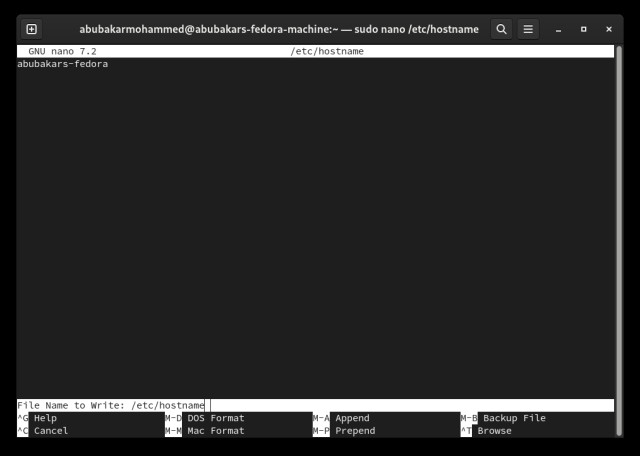Open the hamburger menu
The width and height of the screenshot is (640, 456).
(x=528, y=29)
